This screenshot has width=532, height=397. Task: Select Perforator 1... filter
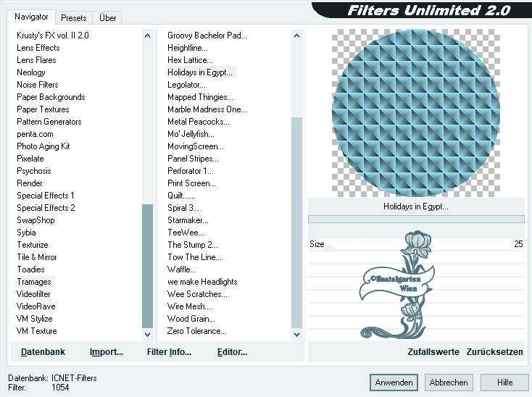191,171
